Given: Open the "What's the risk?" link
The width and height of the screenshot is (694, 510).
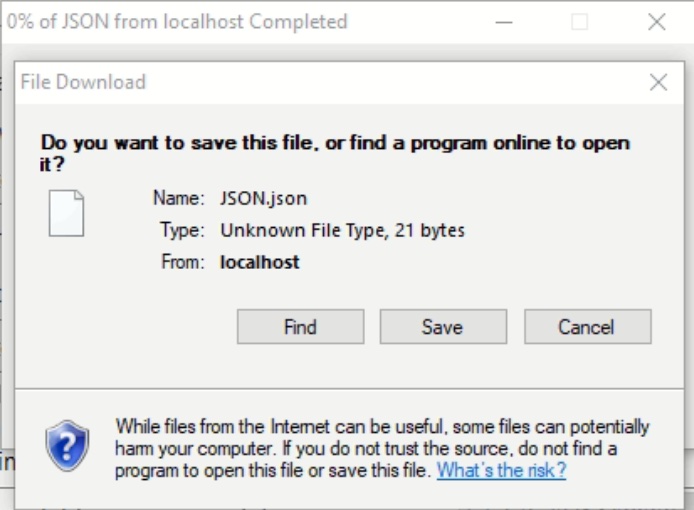Looking at the screenshot, I should click(x=501, y=470).
